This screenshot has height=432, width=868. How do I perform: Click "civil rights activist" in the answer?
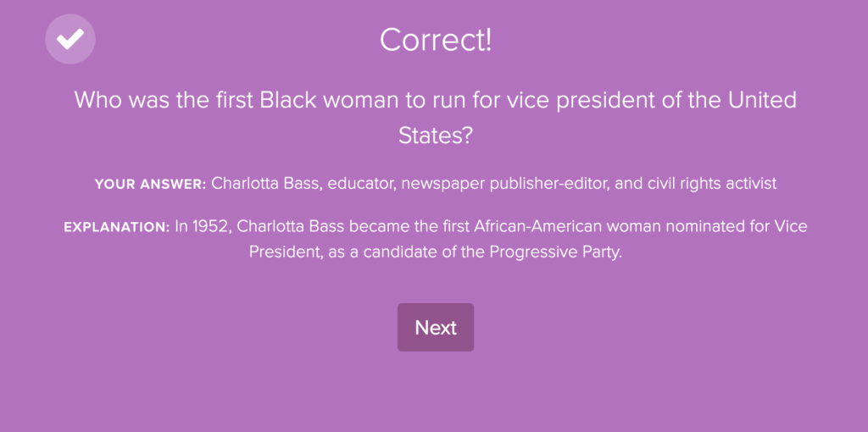712,184
